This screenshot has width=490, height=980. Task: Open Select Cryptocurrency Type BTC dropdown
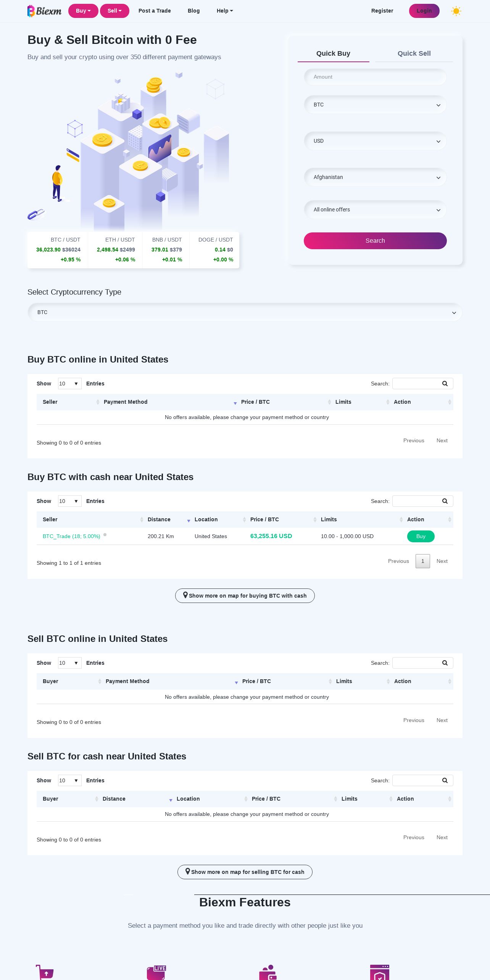245,313
